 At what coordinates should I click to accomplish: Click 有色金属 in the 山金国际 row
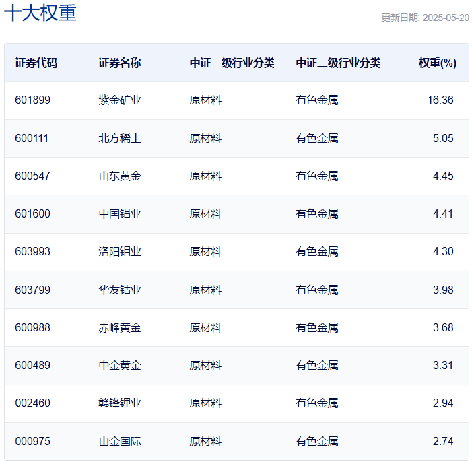(x=317, y=441)
